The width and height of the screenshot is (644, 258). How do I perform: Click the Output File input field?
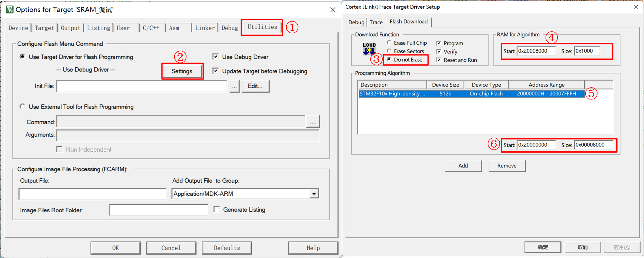coord(92,194)
